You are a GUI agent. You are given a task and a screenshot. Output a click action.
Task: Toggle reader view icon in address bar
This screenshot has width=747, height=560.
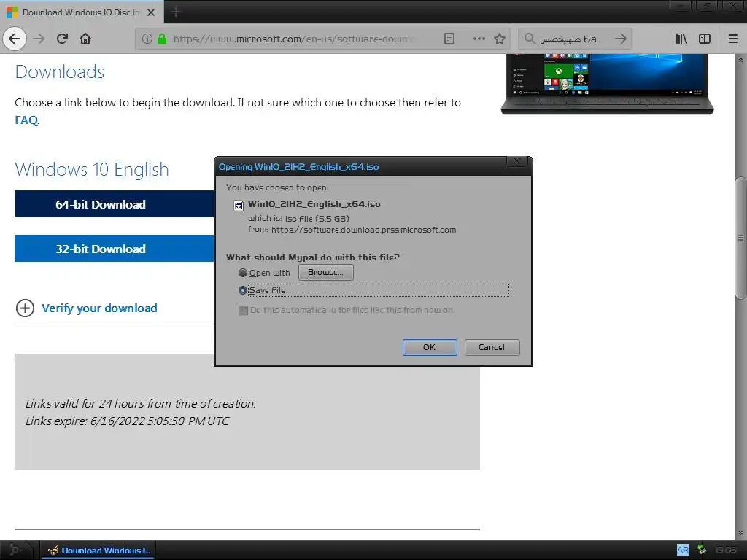(449, 39)
